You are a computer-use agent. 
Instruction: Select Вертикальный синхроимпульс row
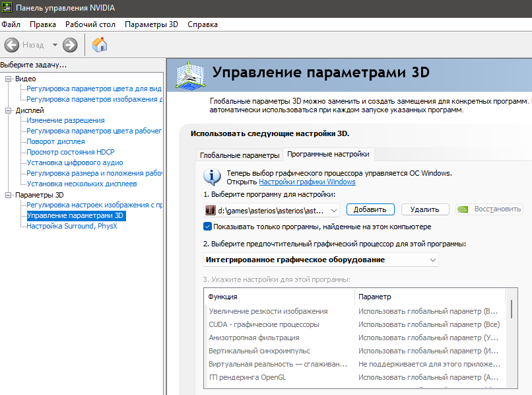[x=356, y=351]
